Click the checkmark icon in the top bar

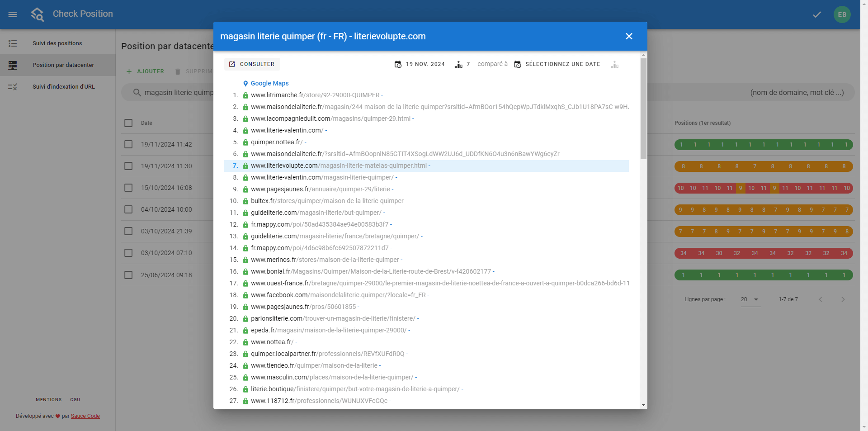817,14
